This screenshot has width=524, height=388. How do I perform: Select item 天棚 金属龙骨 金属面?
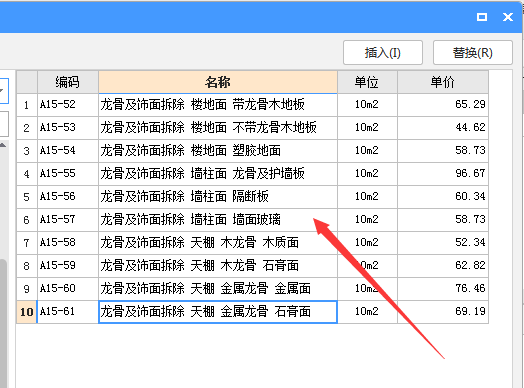[x=218, y=289]
